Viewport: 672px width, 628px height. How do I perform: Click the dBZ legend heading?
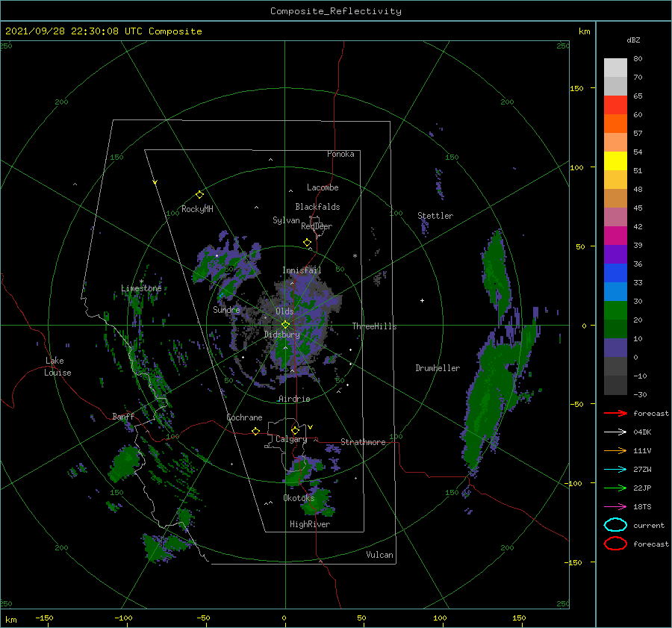[633, 40]
